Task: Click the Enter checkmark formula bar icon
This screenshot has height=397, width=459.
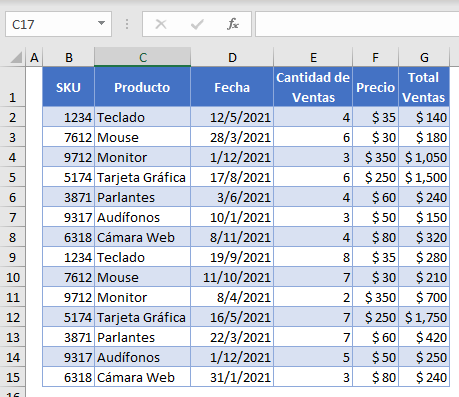Action: 197,24
